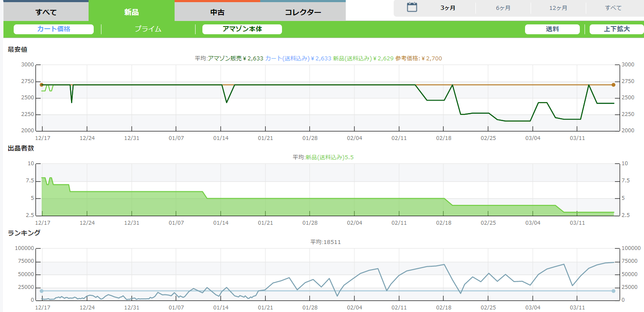This screenshot has height=312, width=644.
Task: Toggle 送料 inclusion button
Action: coord(552,29)
